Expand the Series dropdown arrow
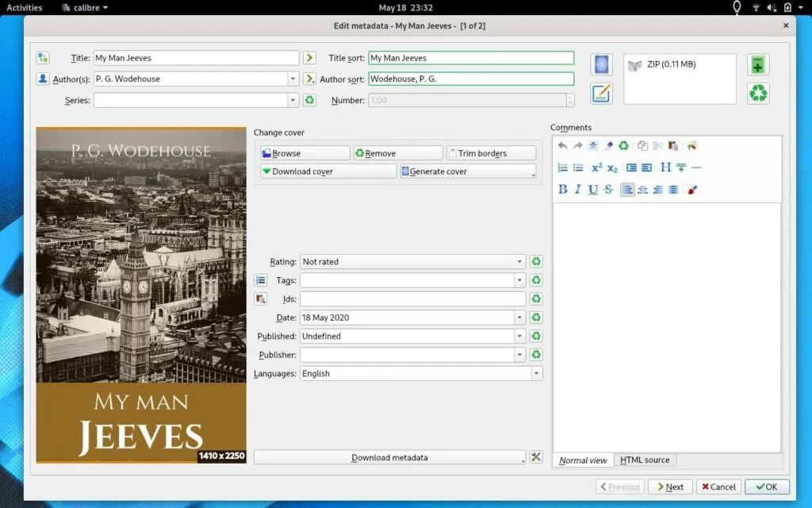Viewport: 812px width, 508px height. [x=293, y=100]
